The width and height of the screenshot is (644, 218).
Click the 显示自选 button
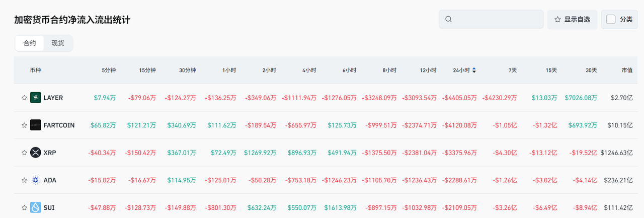[572, 19]
